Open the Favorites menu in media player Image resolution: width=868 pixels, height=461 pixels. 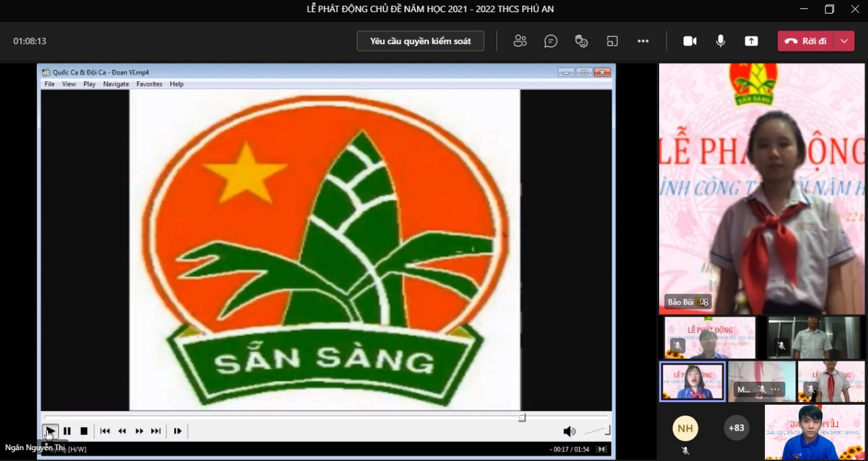[149, 84]
